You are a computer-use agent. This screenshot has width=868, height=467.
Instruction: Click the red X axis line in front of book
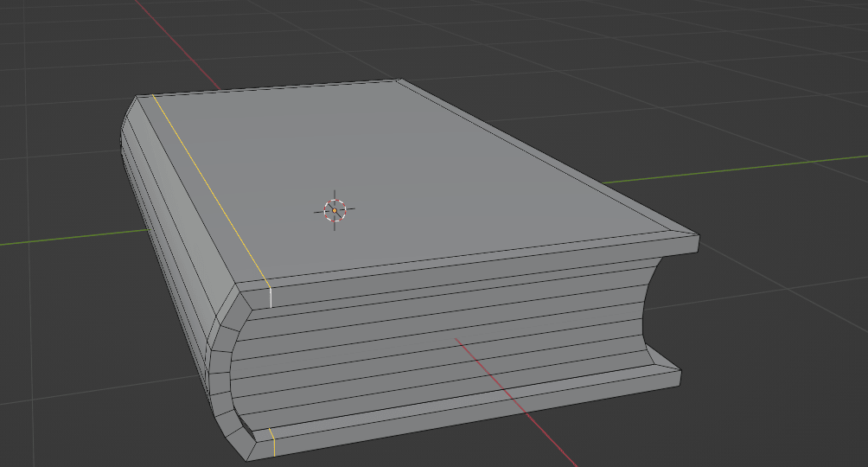click(519, 400)
